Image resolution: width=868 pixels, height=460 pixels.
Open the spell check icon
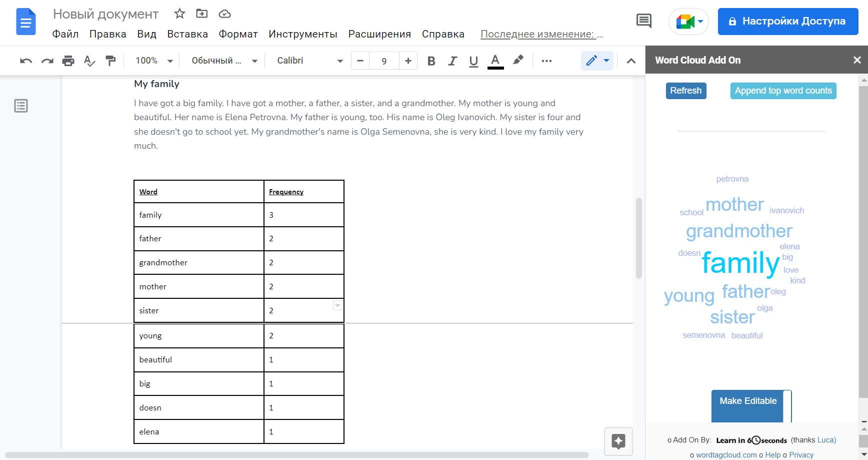89,61
